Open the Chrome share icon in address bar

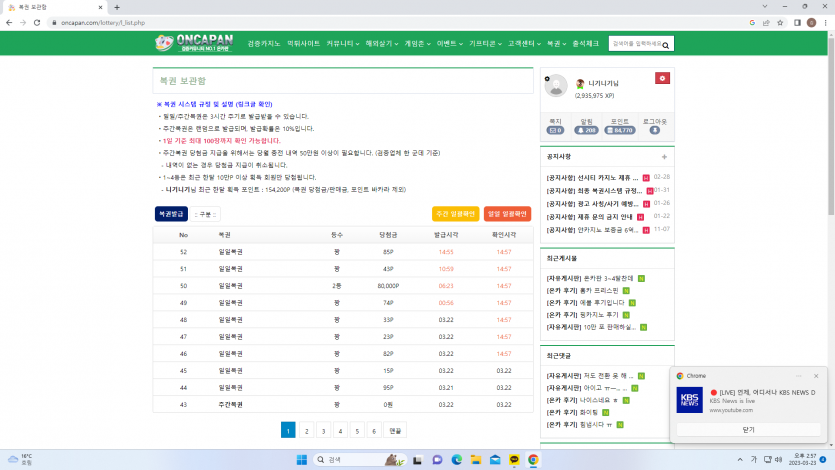tap(766, 23)
